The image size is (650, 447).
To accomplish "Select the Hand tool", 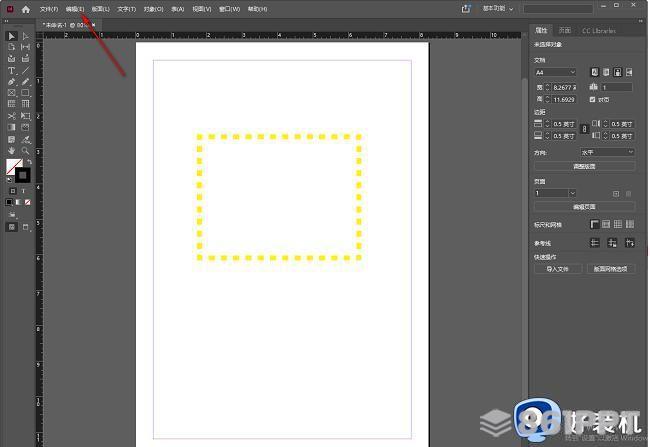I will [12, 151].
